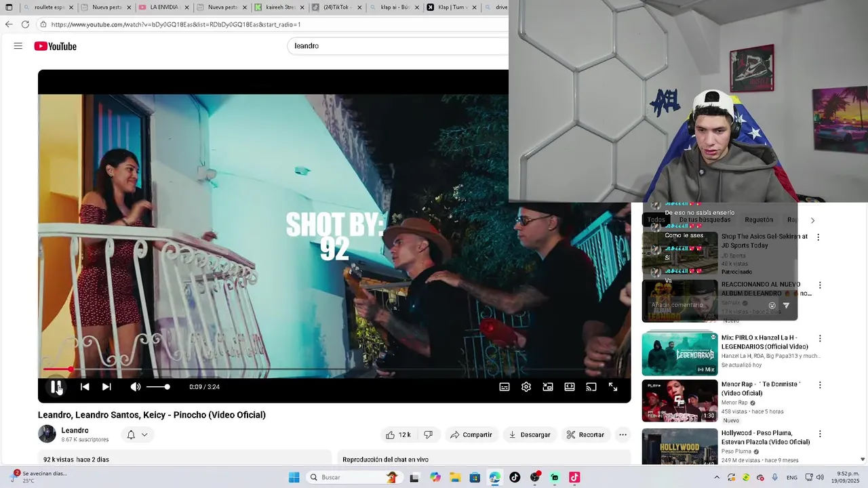
Task: Click the YouTube URL address bar
Action: (x=271, y=24)
